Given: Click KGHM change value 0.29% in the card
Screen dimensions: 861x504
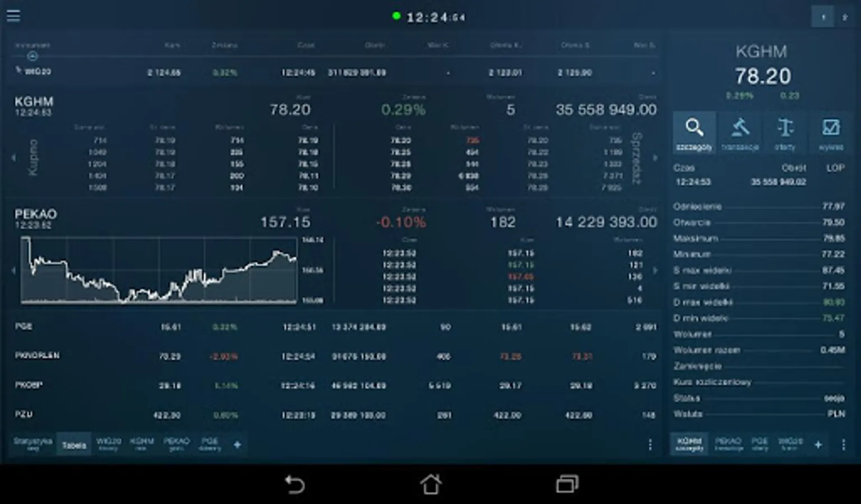Looking at the screenshot, I should pos(403,110).
